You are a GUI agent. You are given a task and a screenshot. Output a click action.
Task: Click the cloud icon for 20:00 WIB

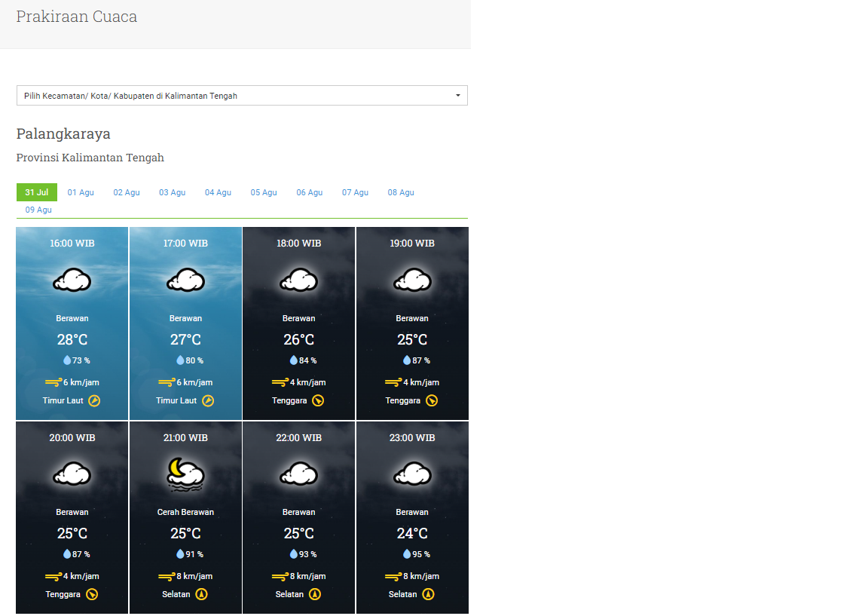click(x=72, y=474)
